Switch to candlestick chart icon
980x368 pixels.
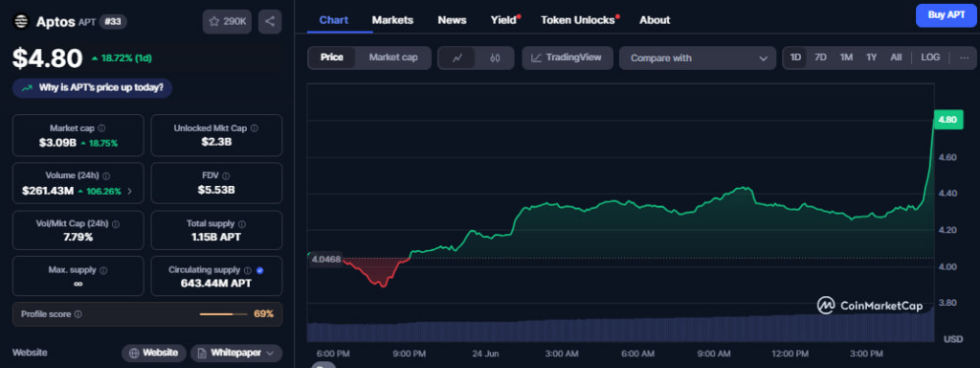click(x=495, y=57)
